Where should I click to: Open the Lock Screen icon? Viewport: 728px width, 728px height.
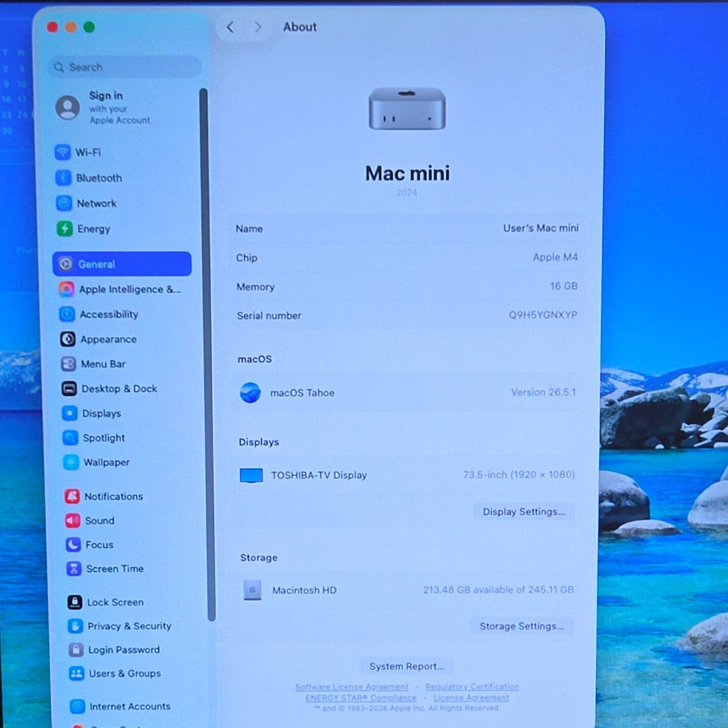[x=75, y=602]
